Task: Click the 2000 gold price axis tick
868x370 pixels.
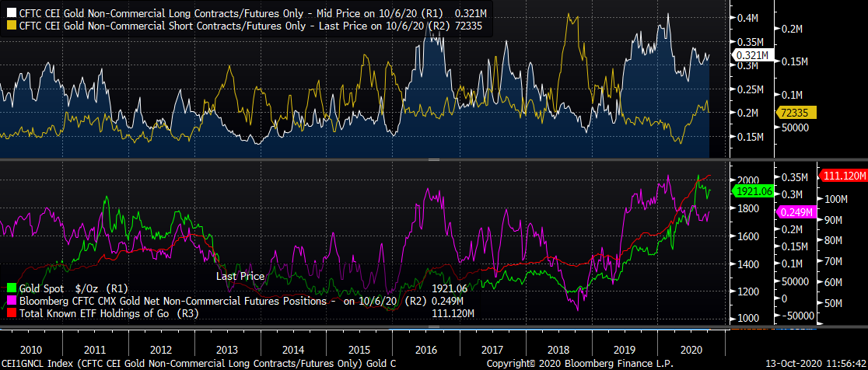Action: click(x=747, y=180)
